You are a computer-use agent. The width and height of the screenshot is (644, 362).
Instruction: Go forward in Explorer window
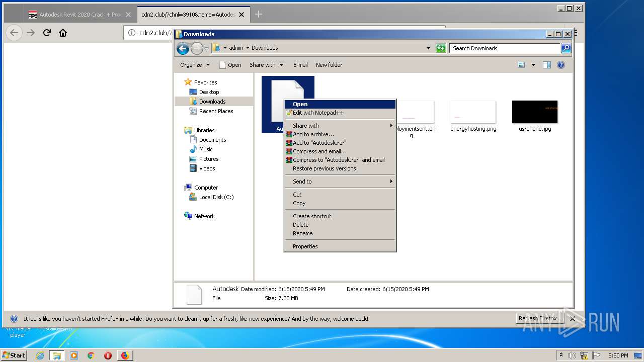point(197,48)
